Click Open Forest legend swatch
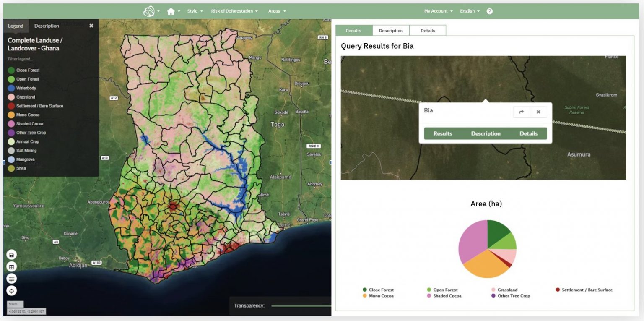Image resolution: width=644 pixels, height=321 pixels. (11, 79)
